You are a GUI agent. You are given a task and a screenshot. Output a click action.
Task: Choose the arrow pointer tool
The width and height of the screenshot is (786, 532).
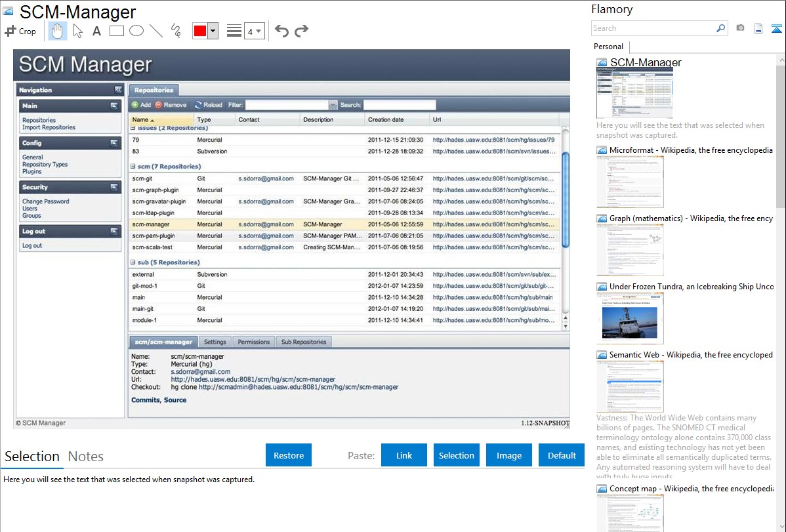77,31
